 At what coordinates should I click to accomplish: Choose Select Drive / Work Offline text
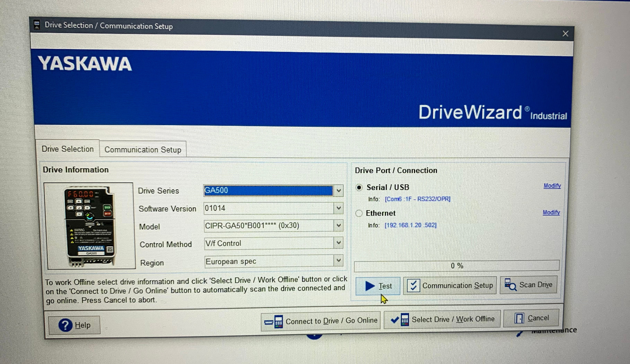tap(453, 319)
